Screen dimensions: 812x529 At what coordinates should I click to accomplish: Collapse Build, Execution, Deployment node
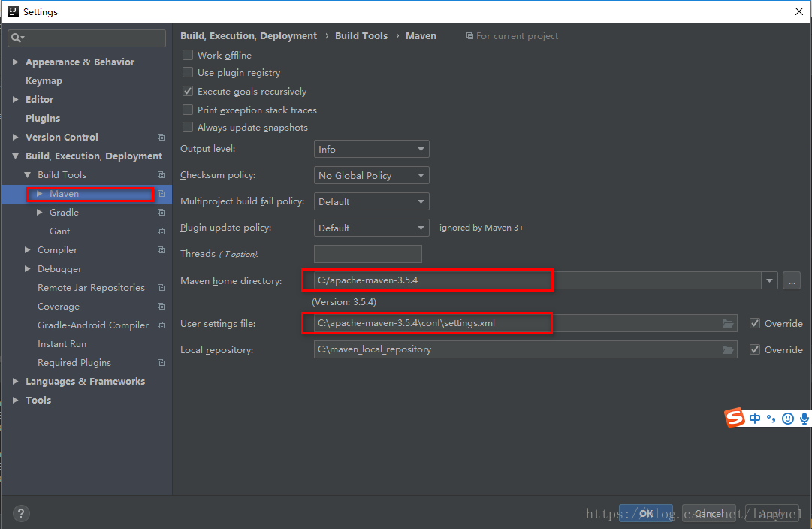(x=16, y=156)
